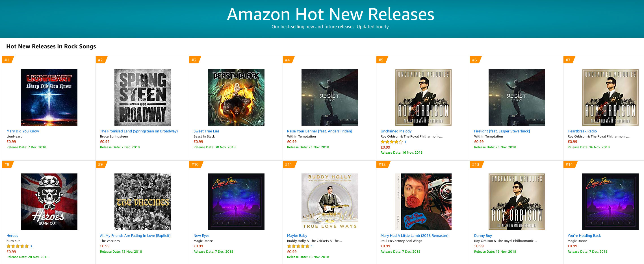The width and height of the screenshot is (644, 264).
Task: Follow the 'Sweet True Lies' song link
Action: click(206, 131)
